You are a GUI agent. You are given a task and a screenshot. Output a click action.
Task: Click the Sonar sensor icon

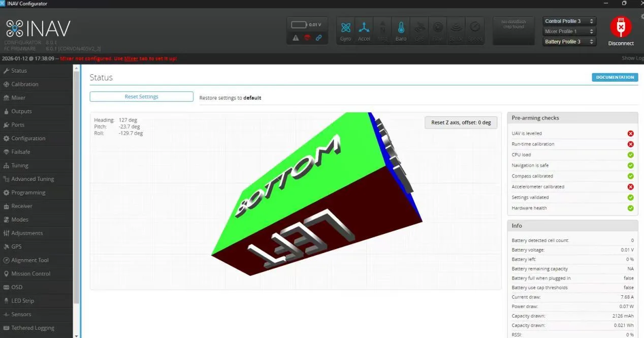pos(456,30)
